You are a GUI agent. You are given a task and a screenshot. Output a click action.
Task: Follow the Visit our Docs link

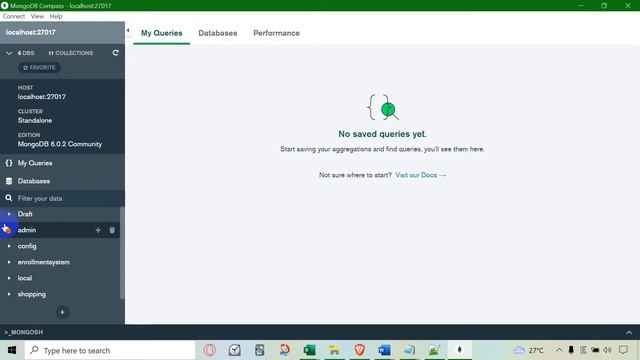pyautogui.click(x=420, y=175)
